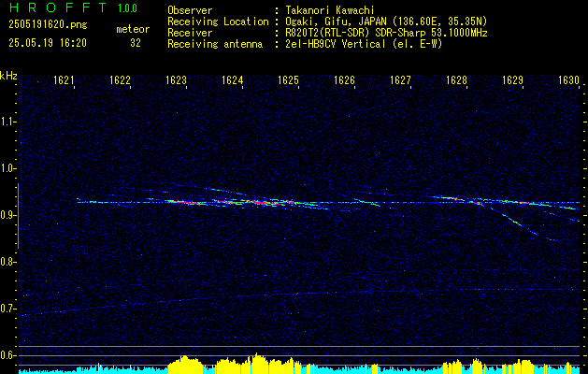The height and width of the screenshot is (374, 588).
Task: Click the 0.6 kHz axis label
Action: [x=8, y=355]
